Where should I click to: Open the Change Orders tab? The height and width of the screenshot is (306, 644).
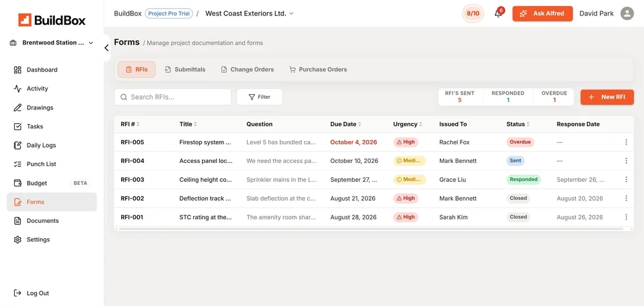(247, 70)
